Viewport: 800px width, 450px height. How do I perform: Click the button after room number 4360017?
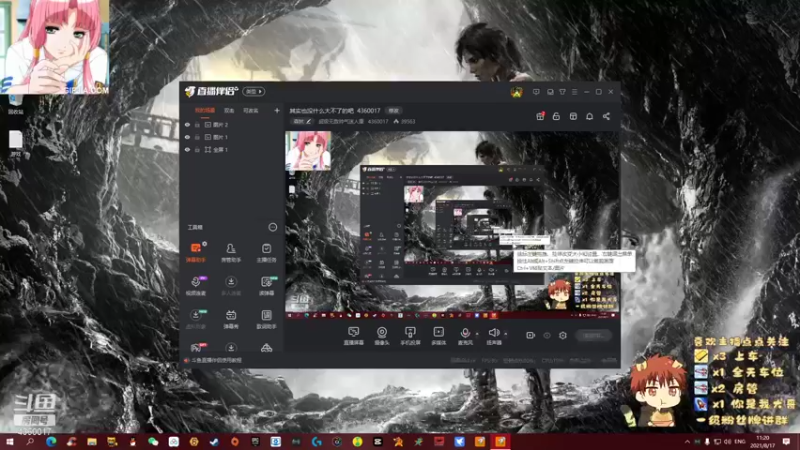(x=393, y=110)
